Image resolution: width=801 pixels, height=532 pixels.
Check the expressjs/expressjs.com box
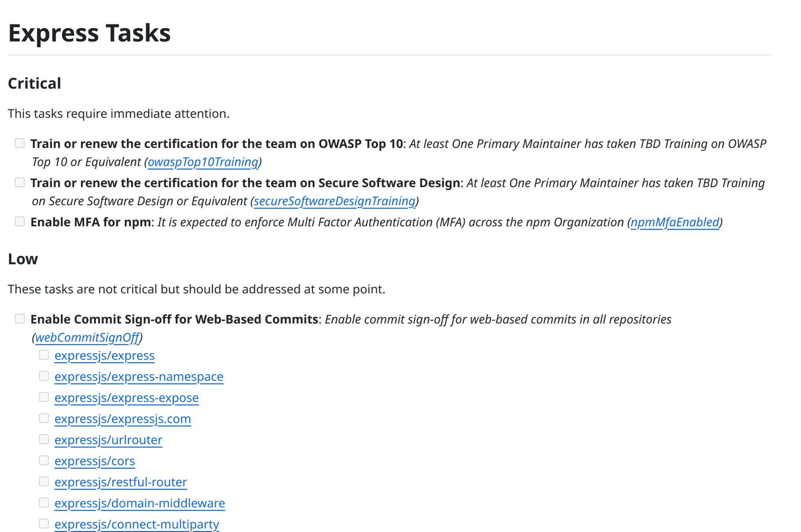point(44,418)
